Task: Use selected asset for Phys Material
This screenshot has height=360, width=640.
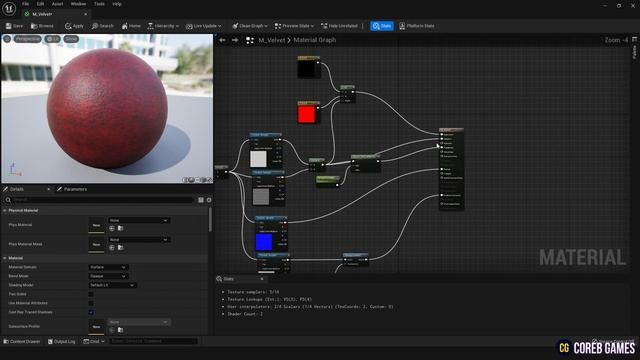Action: pos(112,228)
